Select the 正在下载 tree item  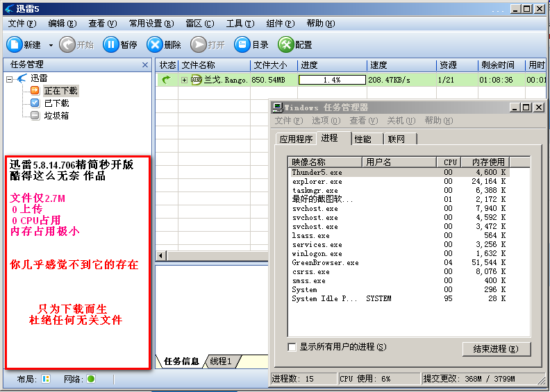tap(61, 91)
